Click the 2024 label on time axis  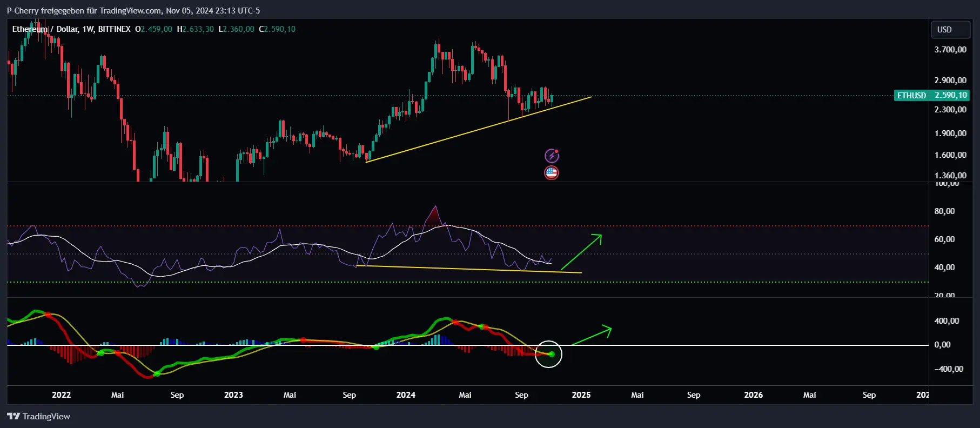pyautogui.click(x=406, y=395)
